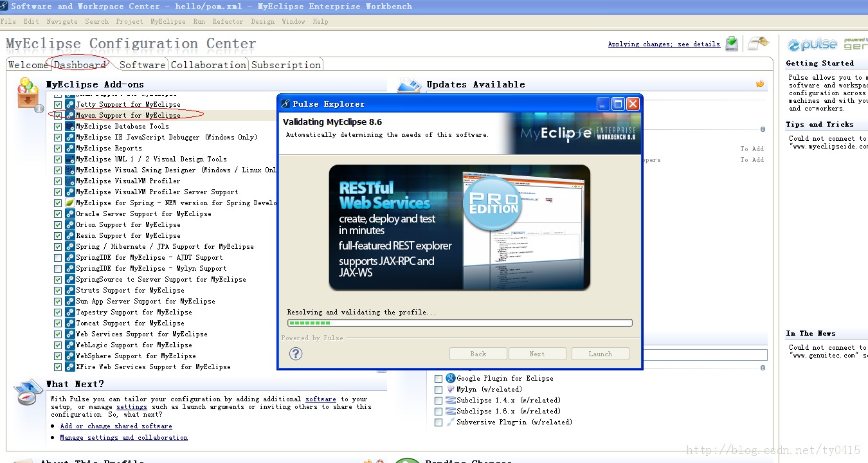Click the Mylyn (w/related) item icon
The width and height of the screenshot is (868, 463).
450,389
